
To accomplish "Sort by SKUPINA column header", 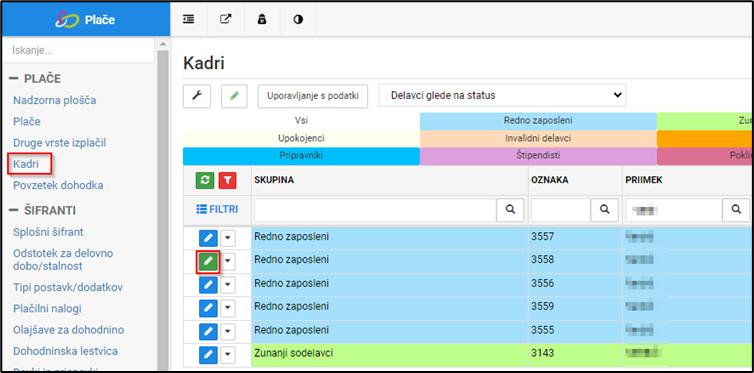I will (274, 180).
